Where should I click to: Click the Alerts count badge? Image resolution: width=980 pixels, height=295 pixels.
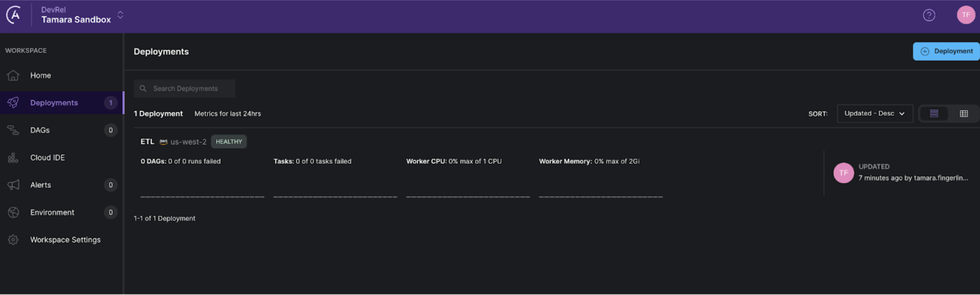pyautogui.click(x=110, y=185)
